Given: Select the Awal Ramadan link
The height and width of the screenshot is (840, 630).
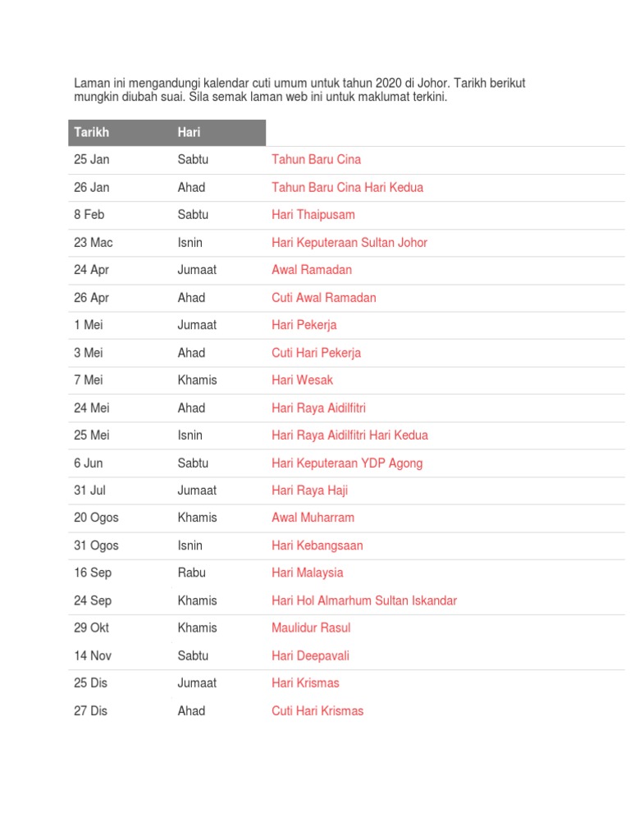Looking at the screenshot, I should tap(312, 270).
